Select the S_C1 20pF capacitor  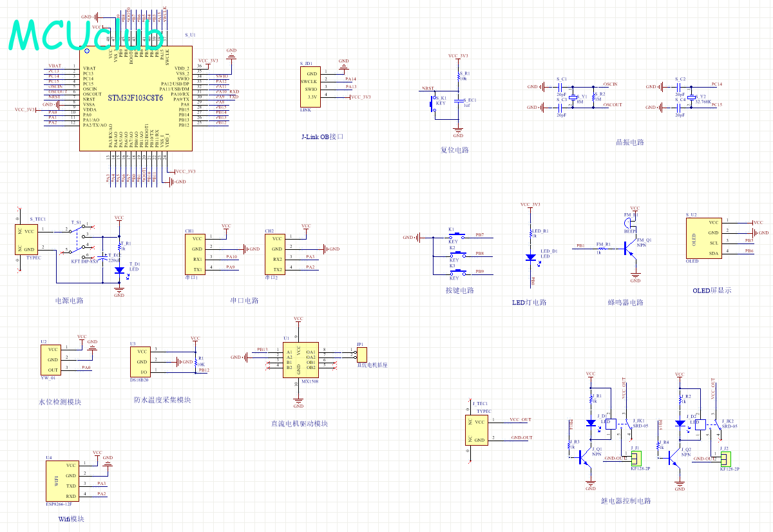tap(561, 86)
